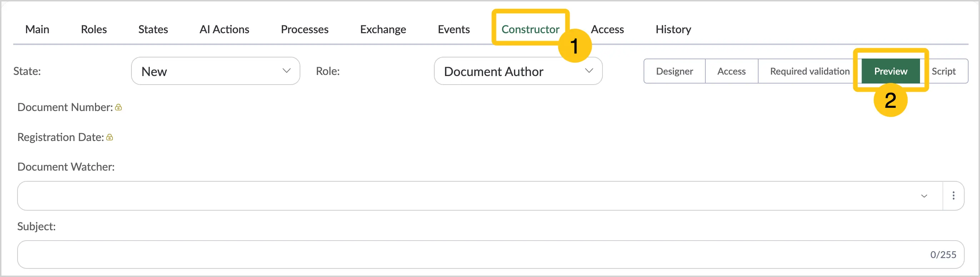Click the Subject label
Image resolution: width=980 pixels, height=277 pixels.
point(36,226)
